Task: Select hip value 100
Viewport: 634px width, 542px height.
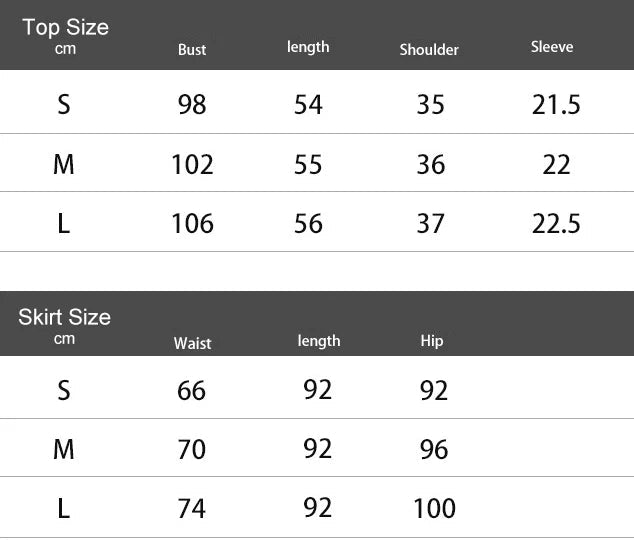Action: [x=434, y=508]
